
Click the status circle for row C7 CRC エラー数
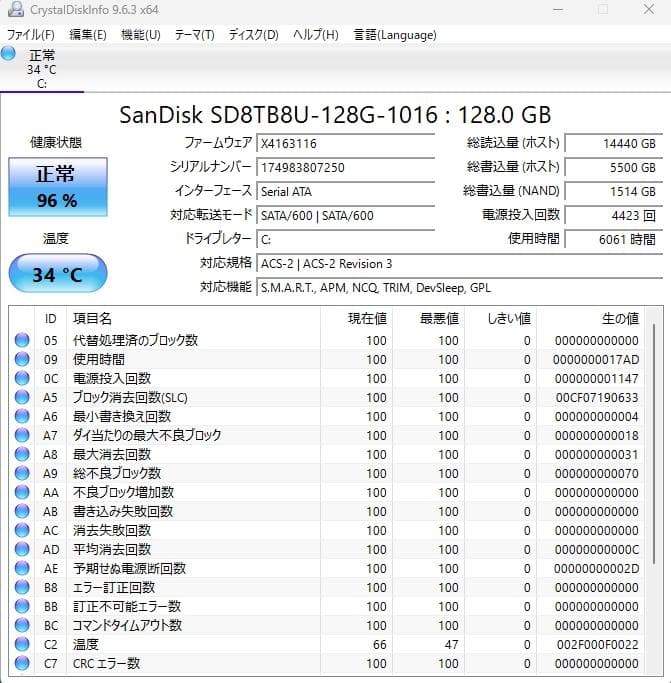22,663
